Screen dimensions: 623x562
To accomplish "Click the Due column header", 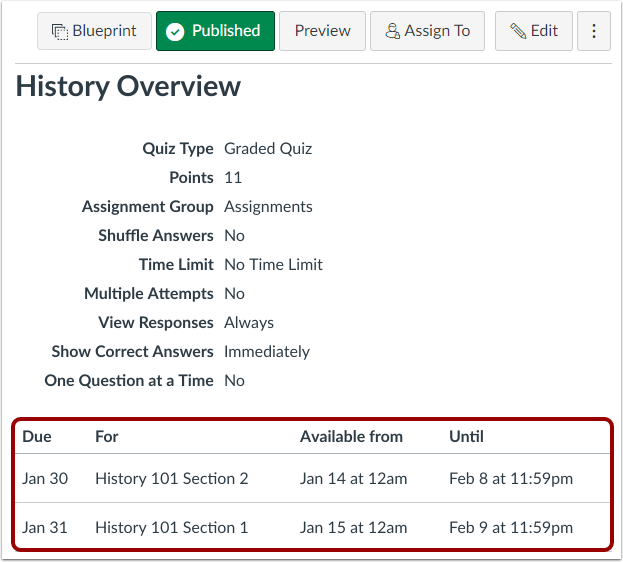I will 37,436.
